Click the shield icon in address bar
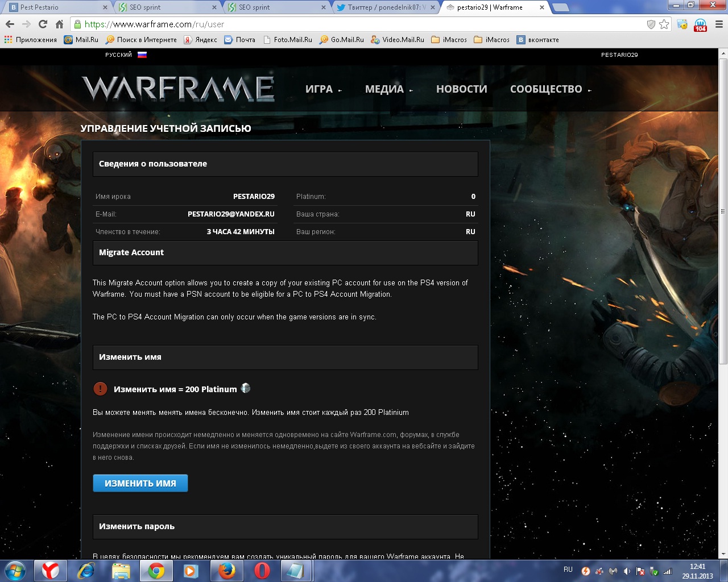The width and height of the screenshot is (728, 582). 651,24
